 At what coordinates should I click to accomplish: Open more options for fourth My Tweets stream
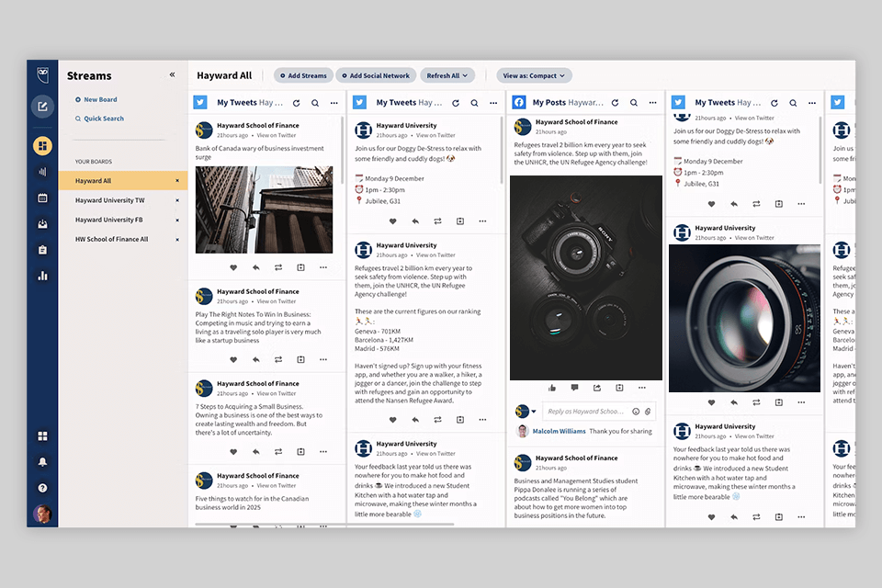point(812,103)
